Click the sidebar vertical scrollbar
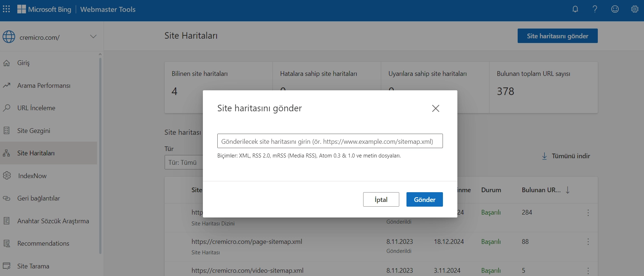Screen dimensions: 644x276 click(100, 155)
